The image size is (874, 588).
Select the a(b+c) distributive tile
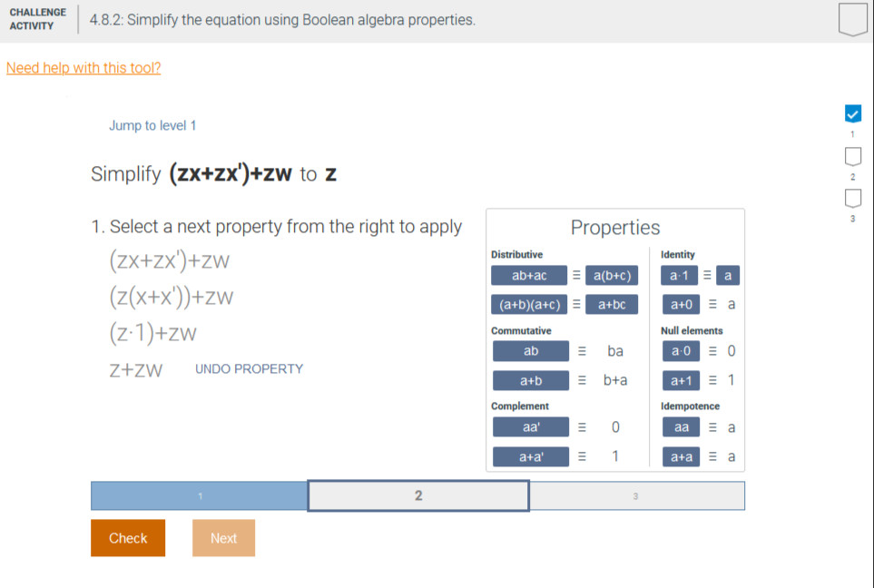pos(613,274)
